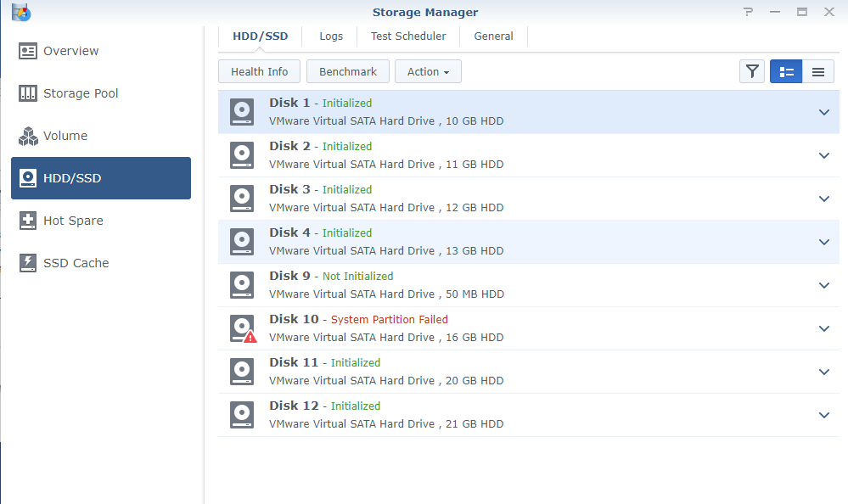Click the Disk 9 drive icon
Image resolution: width=848 pixels, height=504 pixels.
[x=242, y=285]
